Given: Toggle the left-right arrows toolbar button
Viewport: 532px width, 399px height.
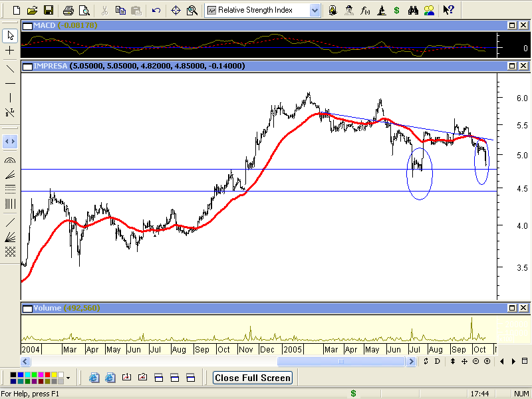Looking at the screenshot, I should tap(10, 142).
